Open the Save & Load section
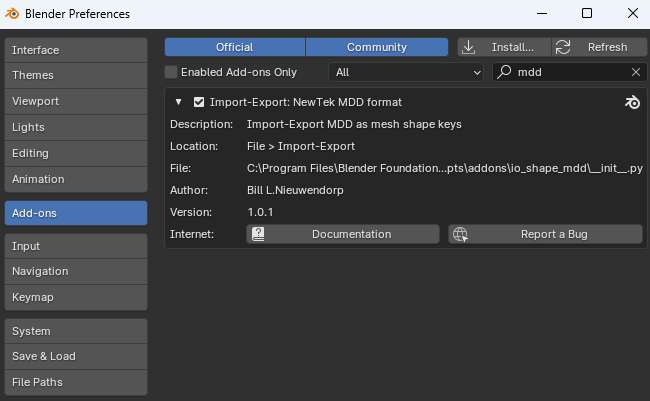The height and width of the screenshot is (401, 650). (x=76, y=357)
